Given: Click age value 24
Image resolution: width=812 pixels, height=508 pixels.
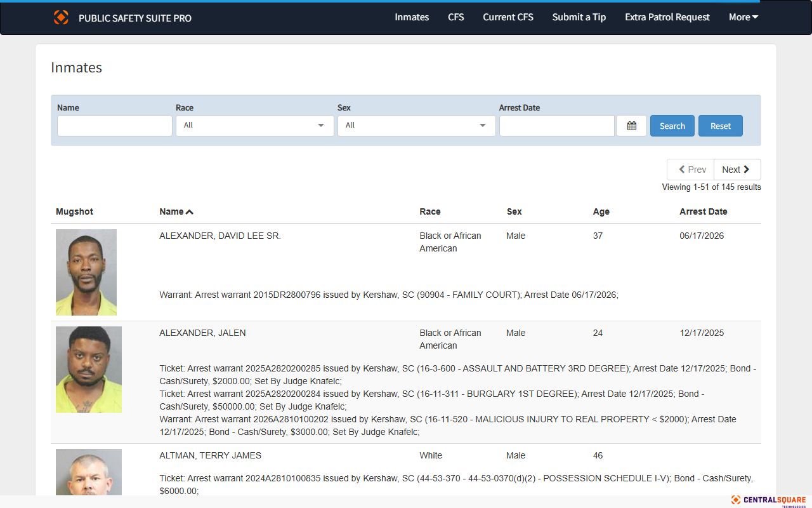Looking at the screenshot, I should click(x=598, y=333).
